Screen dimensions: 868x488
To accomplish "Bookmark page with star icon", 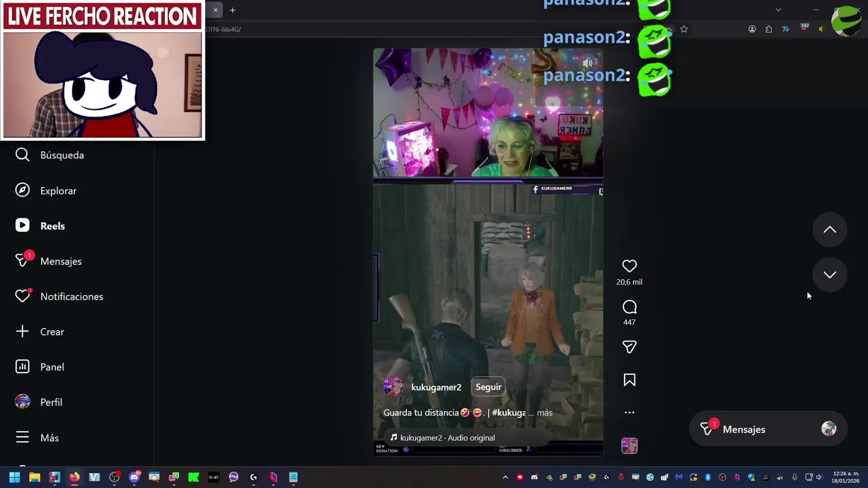I will point(684,29).
